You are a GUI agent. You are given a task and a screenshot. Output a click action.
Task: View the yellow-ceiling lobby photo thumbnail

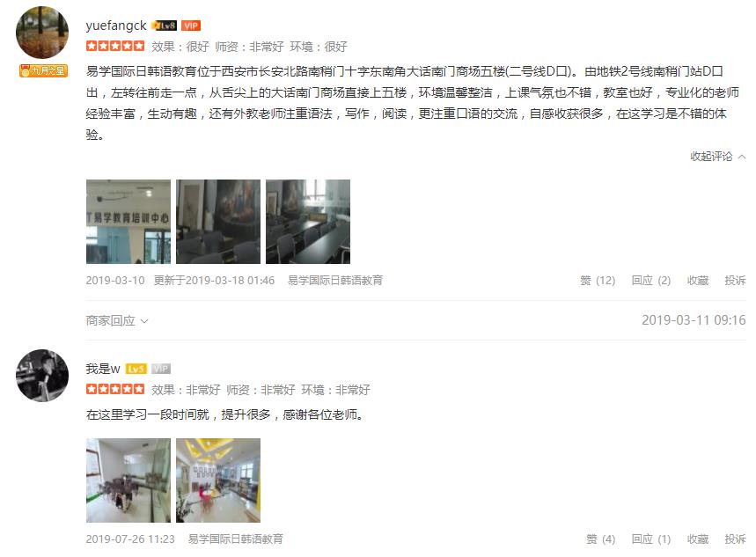[x=218, y=480]
